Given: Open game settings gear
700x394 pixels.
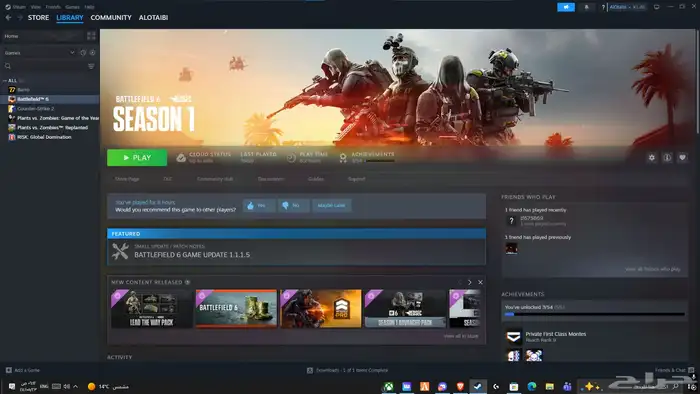Looking at the screenshot, I should [652, 158].
